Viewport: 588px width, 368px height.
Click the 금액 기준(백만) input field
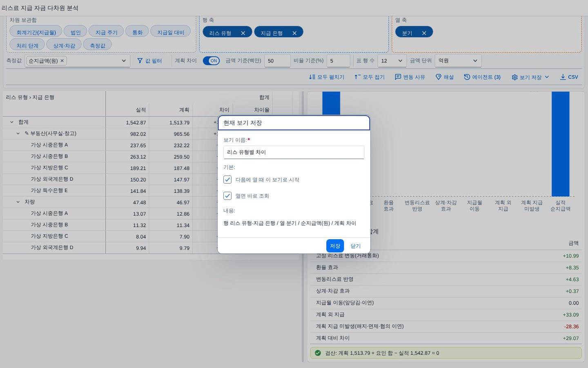pos(277,61)
